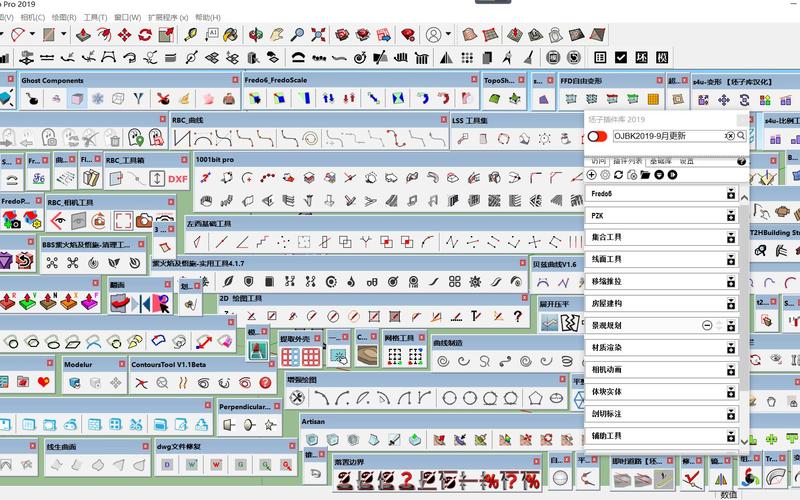The image size is (800, 500).
Task: Open the 扩展程序 menu
Action: [x=168, y=17]
